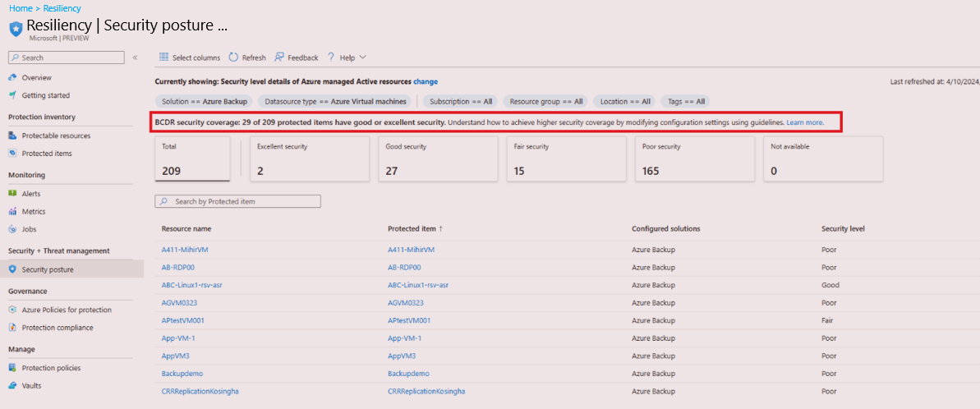Click the Refresh icon in toolbar
980x409 pixels.
point(234,57)
